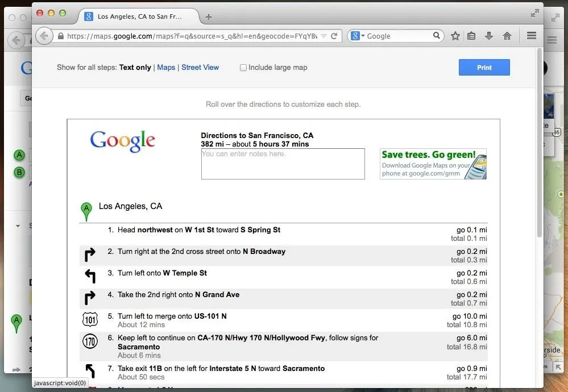
Task: Click the US-101 highway shield icon
Action: click(90, 320)
